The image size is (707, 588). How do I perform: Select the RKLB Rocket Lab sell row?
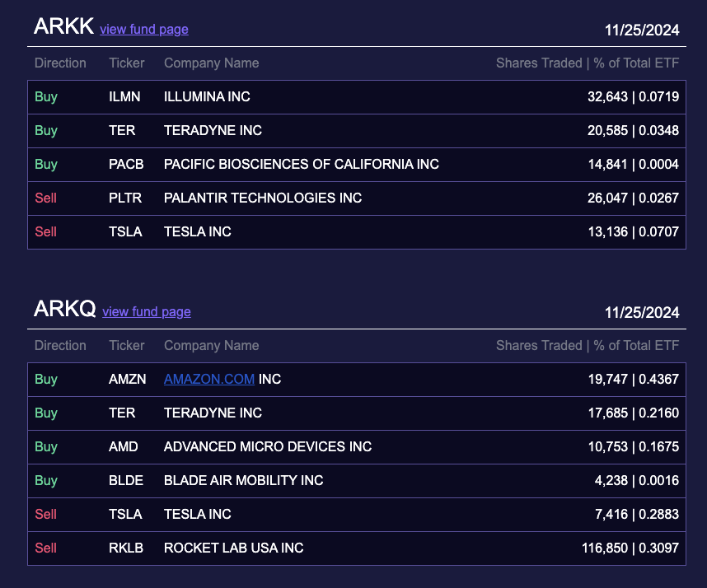(x=354, y=548)
